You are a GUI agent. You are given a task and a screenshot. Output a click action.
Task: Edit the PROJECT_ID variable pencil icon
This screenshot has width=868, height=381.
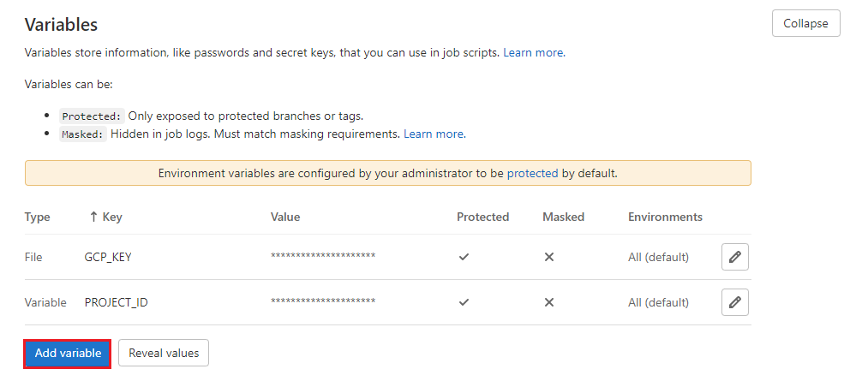[x=734, y=302]
